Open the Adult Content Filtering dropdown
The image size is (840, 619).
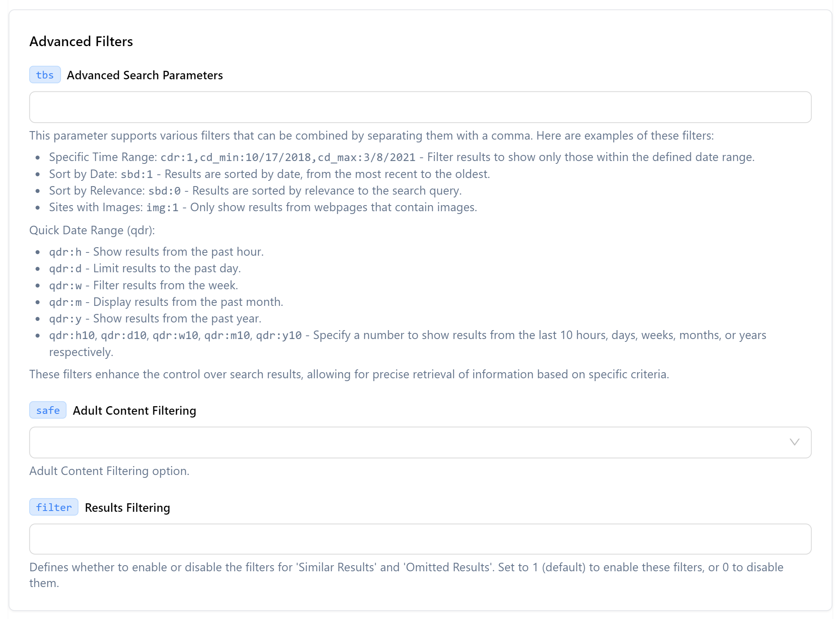click(x=421, y=442)
